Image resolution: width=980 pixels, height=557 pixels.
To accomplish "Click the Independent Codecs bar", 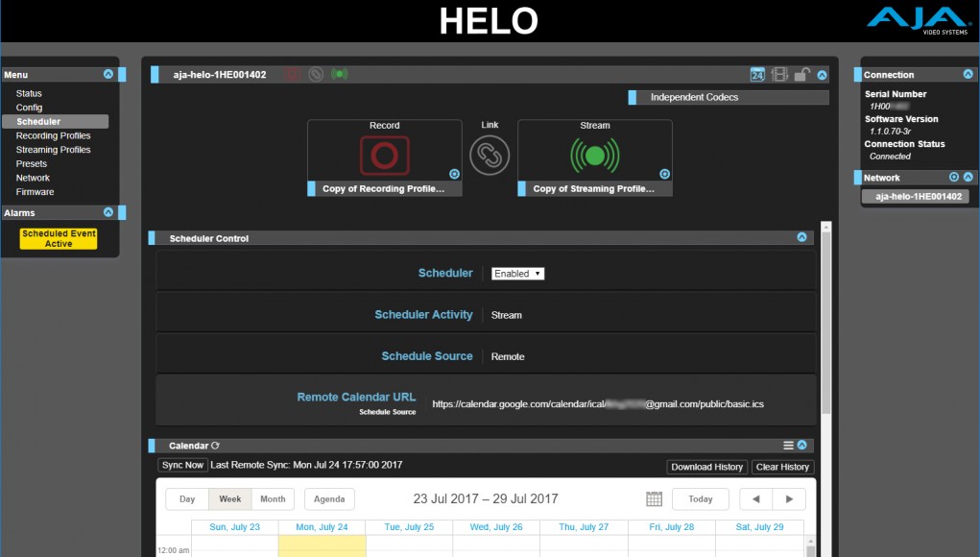I will click(x=729, y=97).
